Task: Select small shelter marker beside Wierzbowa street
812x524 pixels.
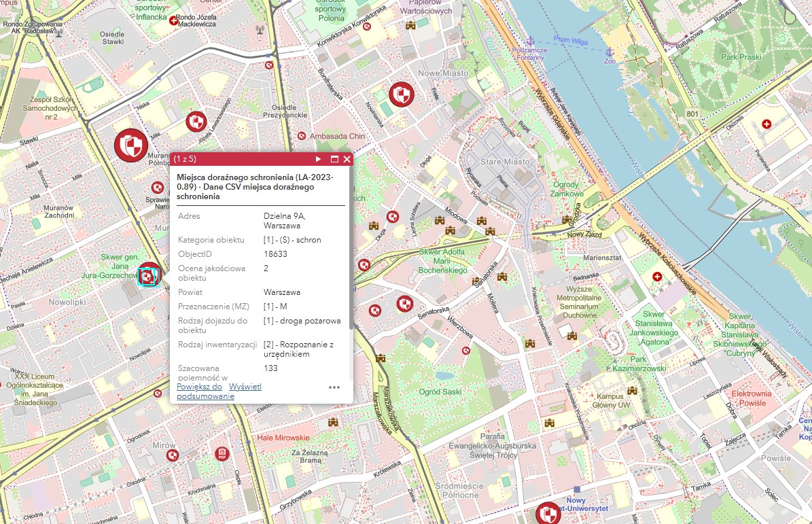Action: coord(465,351)
